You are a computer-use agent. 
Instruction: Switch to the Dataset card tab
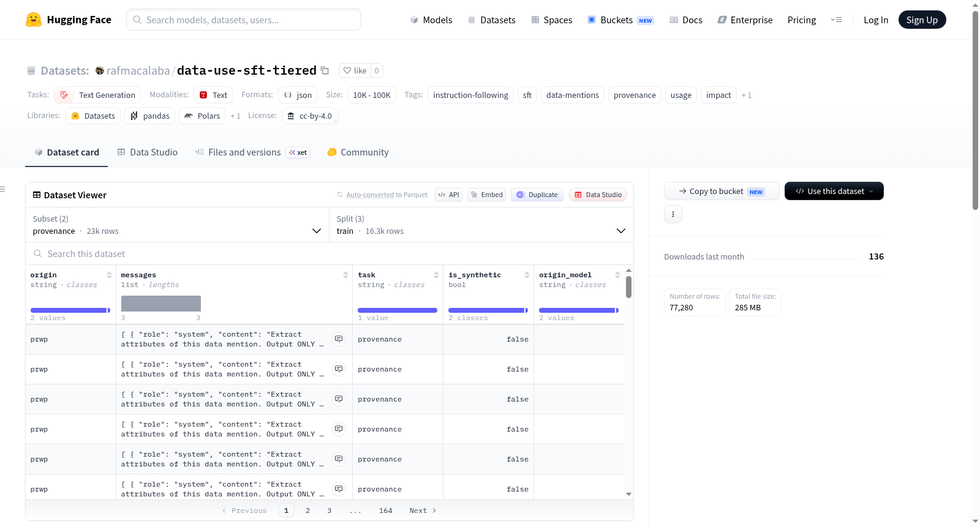pyautogui.click(x=67, y=152)
